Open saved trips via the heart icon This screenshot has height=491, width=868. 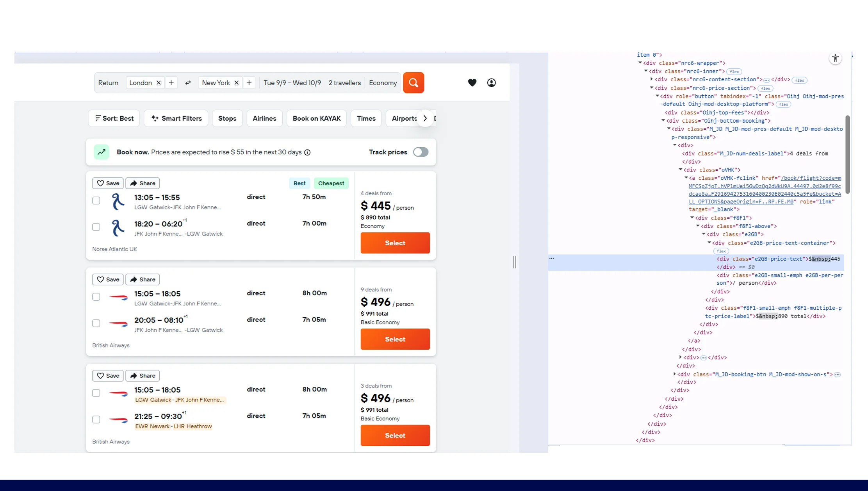(x=472, y=82)
